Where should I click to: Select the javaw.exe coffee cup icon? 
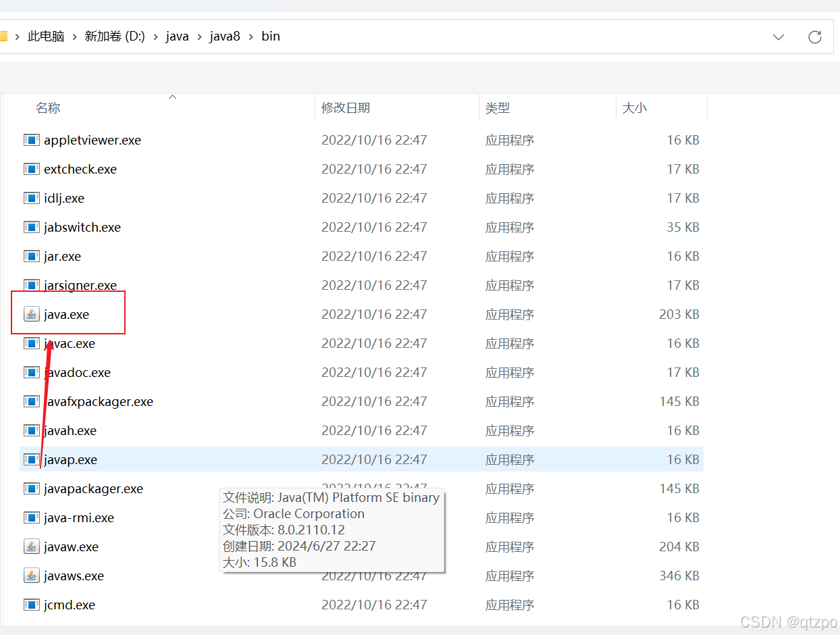click(x=32, y=547)
